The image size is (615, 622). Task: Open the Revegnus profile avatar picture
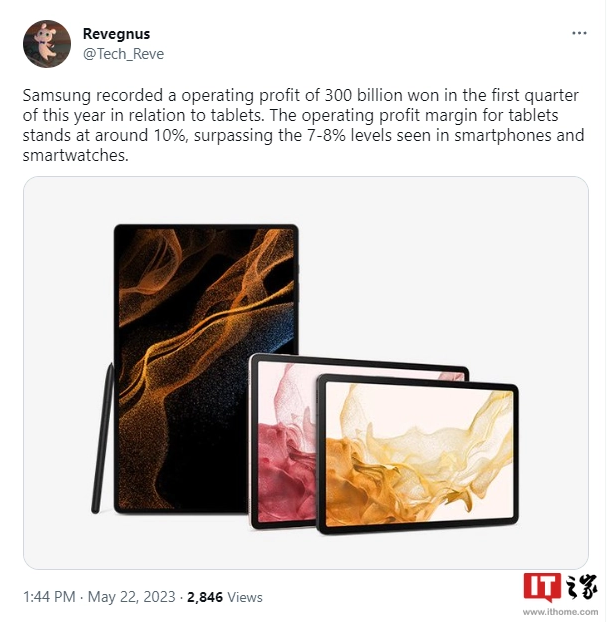point(47,44)
